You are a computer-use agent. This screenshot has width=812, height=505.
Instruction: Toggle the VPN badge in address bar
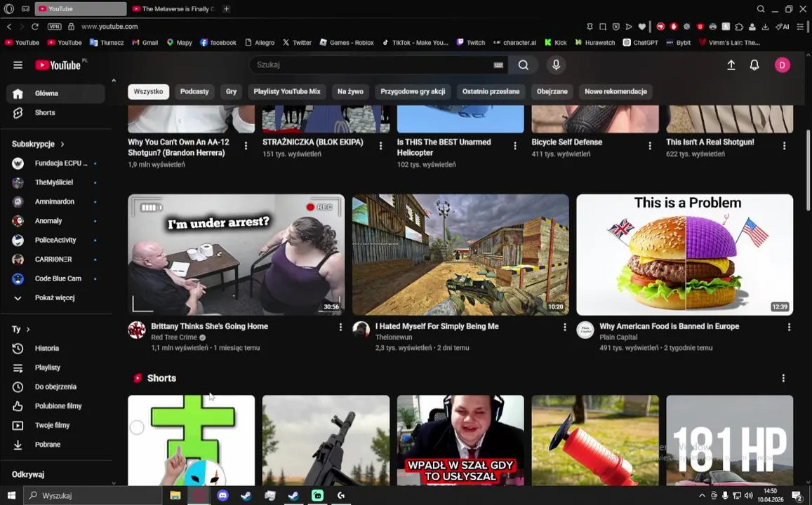(x=54, y=27)
